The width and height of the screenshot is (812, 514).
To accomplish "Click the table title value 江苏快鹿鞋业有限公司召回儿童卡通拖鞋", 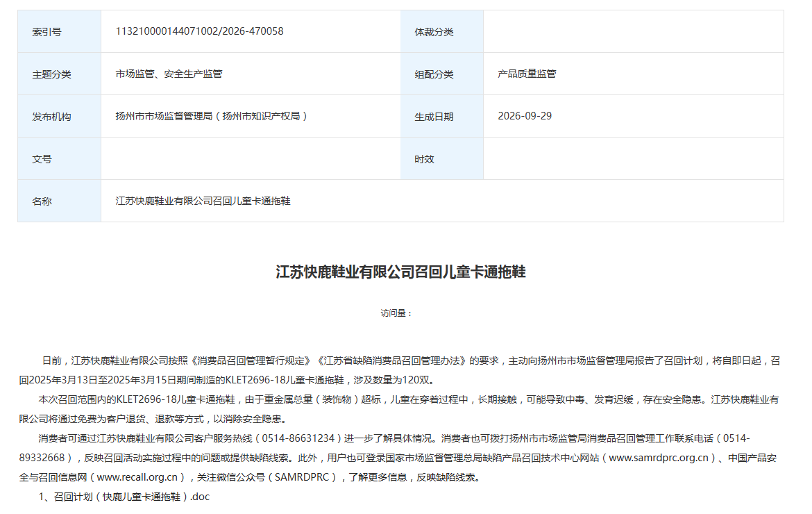I will click(x=203, y=201).
